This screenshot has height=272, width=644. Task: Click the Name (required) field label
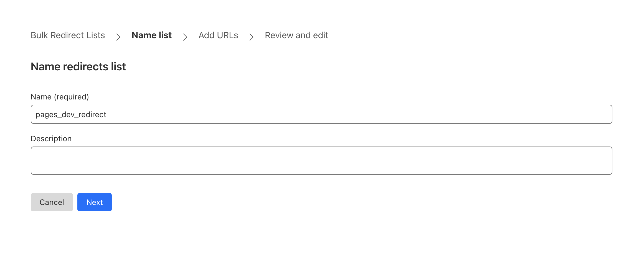pos(60,97)
